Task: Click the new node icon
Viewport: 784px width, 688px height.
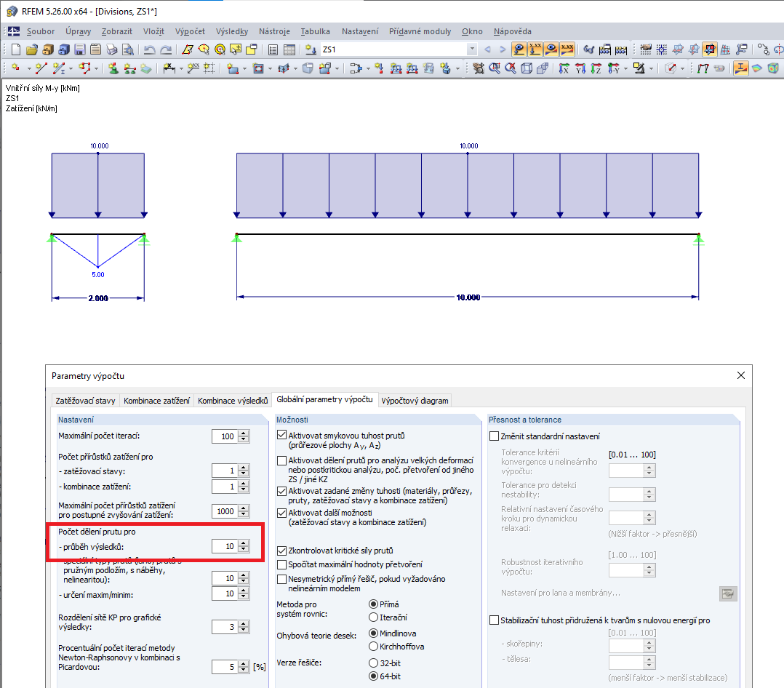Action: tap(16, 68)
